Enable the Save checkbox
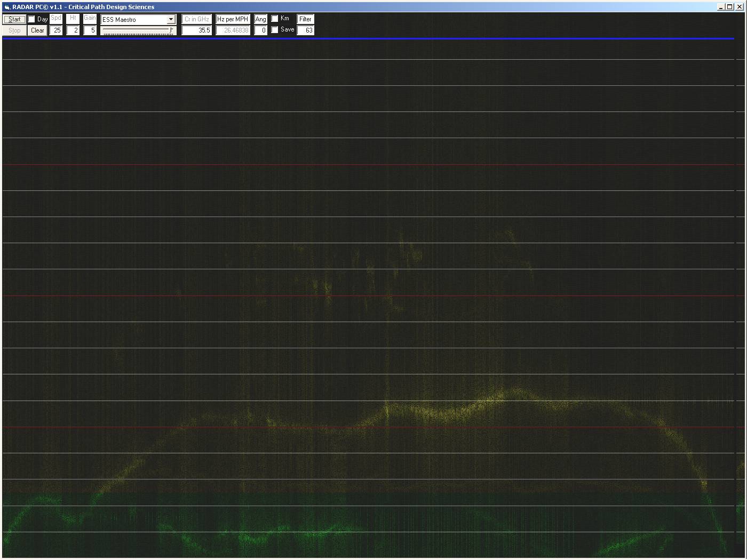The height and width of the screenshot is (560, 747). click(x=275, y=30)
